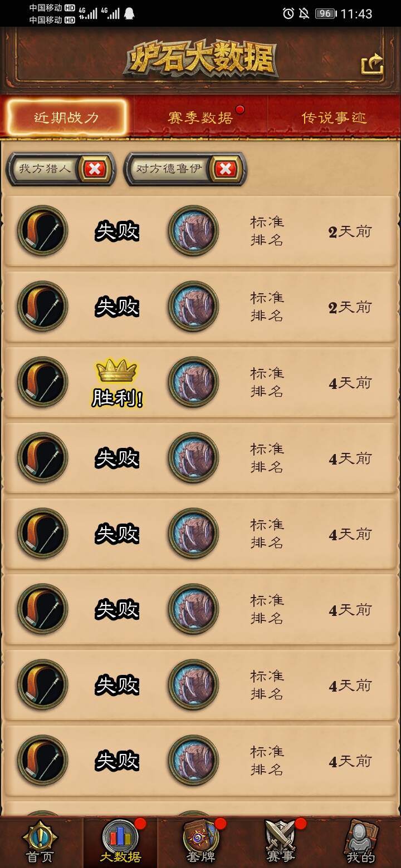This screenshot has height=868, width=401.
Task: Remove the 我方猎人 filter with its X
Action: pyautogui.click(x=95, y=169)
